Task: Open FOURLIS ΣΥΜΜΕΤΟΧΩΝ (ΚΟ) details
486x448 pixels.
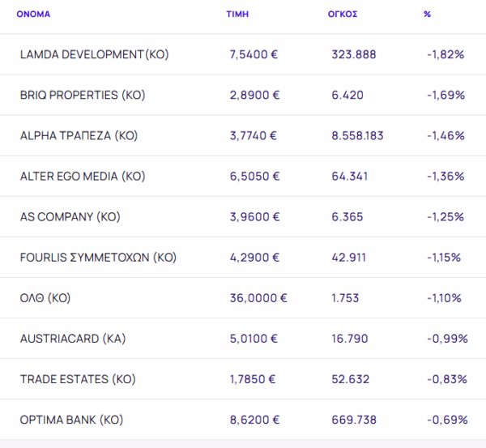Action: (98, 257)
